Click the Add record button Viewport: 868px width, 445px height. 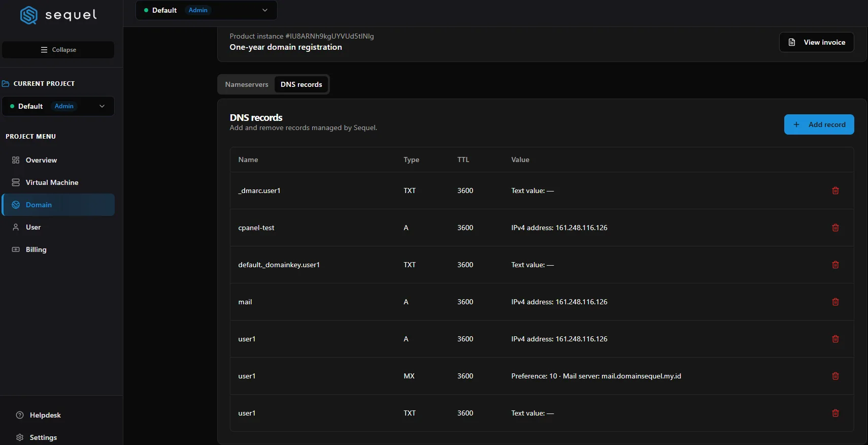pos(819,124)
